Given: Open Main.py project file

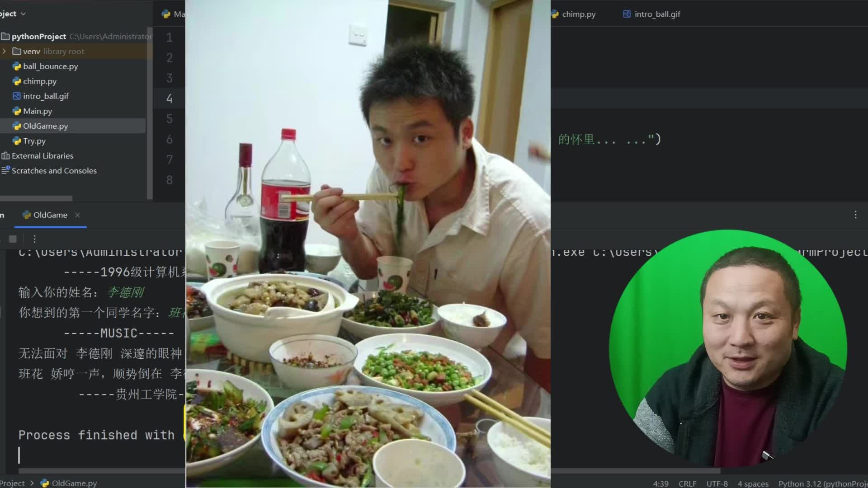Looking at the screenshot, I should [x=37, y=111].
